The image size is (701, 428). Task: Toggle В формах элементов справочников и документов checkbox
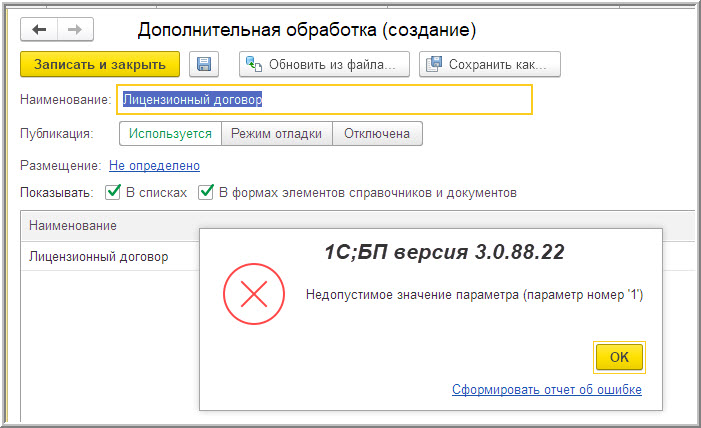point(206,192)
